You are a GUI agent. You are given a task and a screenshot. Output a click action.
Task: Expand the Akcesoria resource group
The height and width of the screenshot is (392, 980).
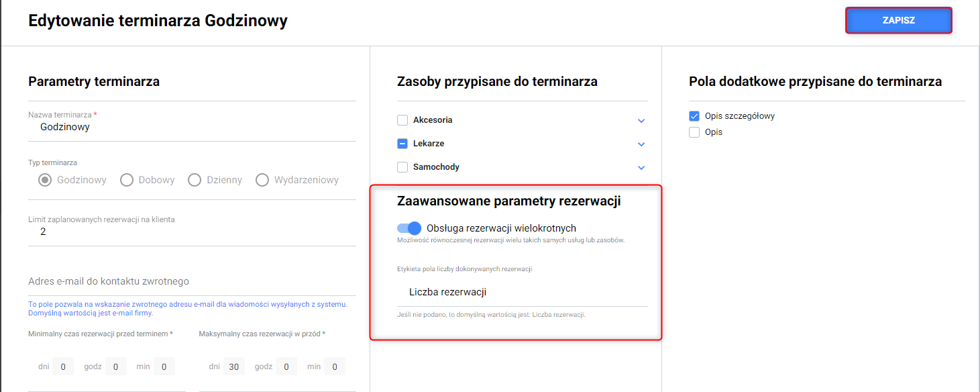641,121
